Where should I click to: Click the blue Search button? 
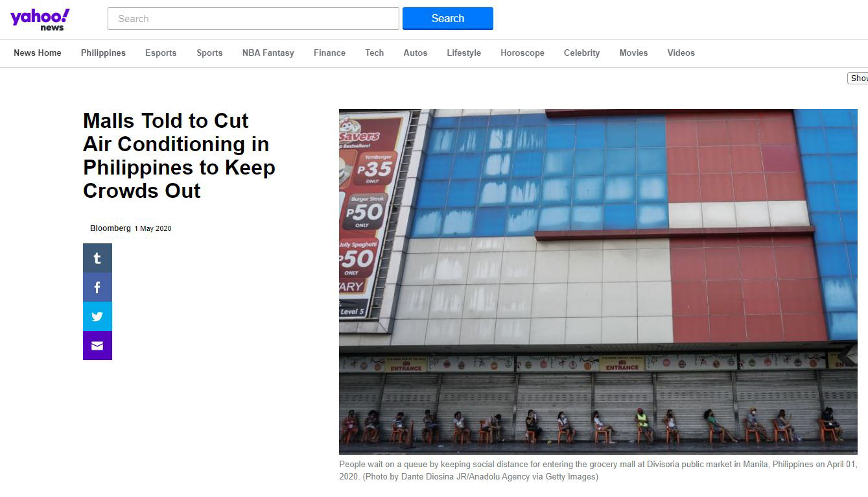[x=448, y=18]
